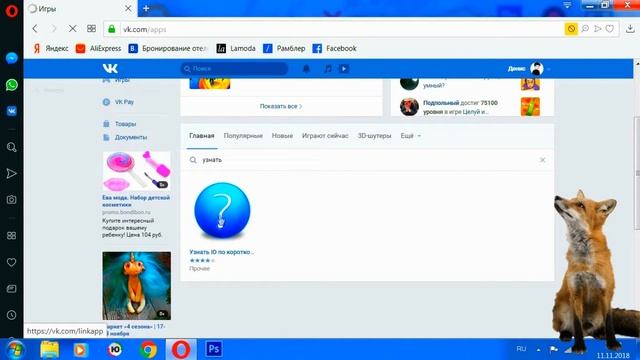Image resolution: width=640 pixels, height=360 pixels.
Task: Open the tab menu icon in title bar
Action: coord(567,5)
